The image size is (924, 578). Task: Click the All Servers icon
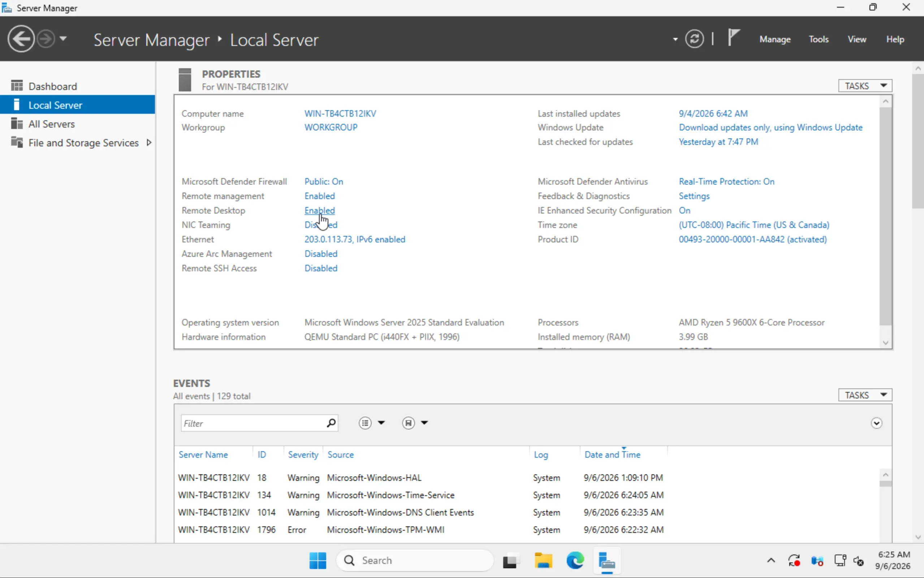click(x=17, y=124)
